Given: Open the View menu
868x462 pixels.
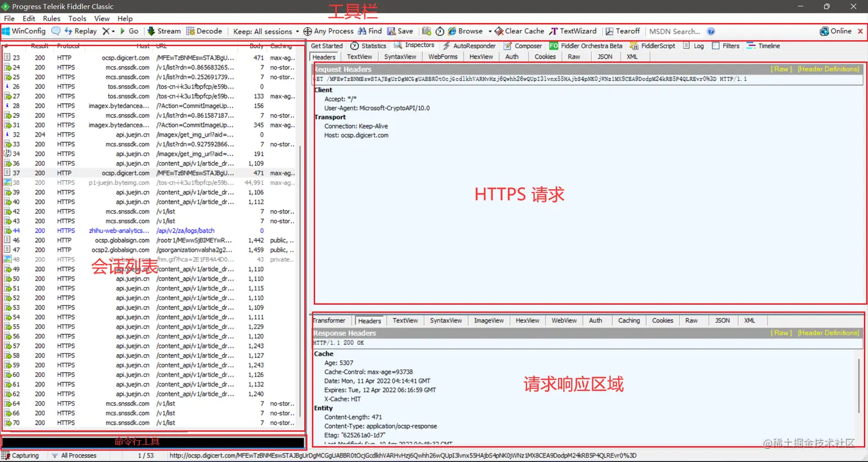Looking at the screenshot, I should coord(102,18).
